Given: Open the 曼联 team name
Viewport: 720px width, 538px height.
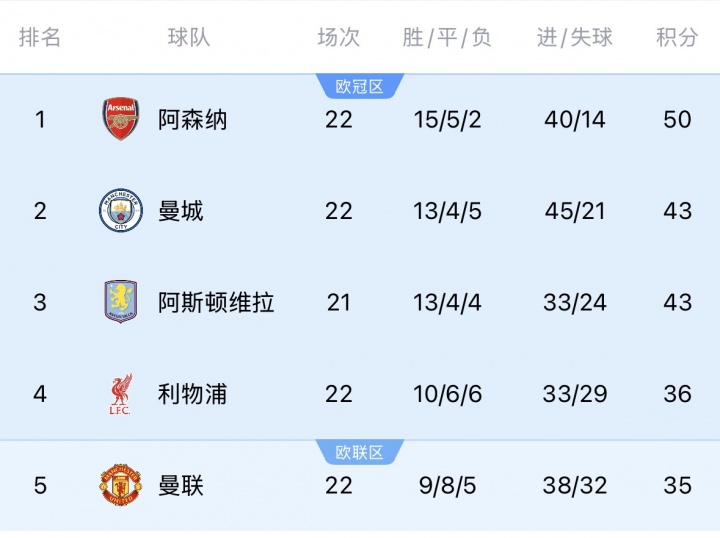Looking at the screenshot, I should click(181, 485).
